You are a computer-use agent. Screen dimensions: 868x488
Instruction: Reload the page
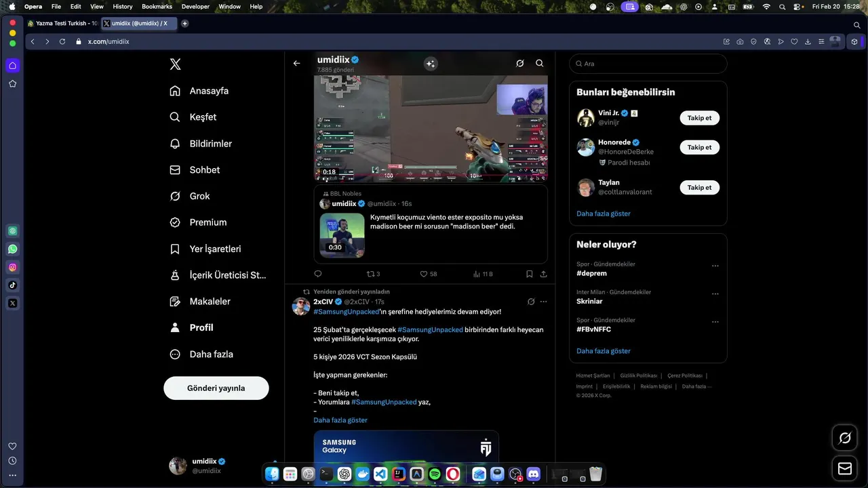click(x=62, y=41)
